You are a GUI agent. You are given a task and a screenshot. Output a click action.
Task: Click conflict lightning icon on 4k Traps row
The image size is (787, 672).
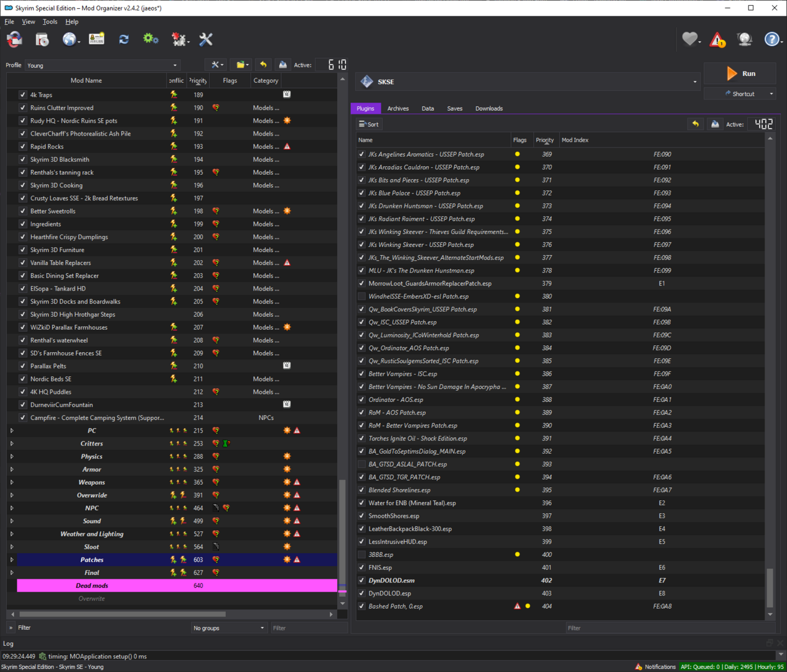[x=174, y=95]
